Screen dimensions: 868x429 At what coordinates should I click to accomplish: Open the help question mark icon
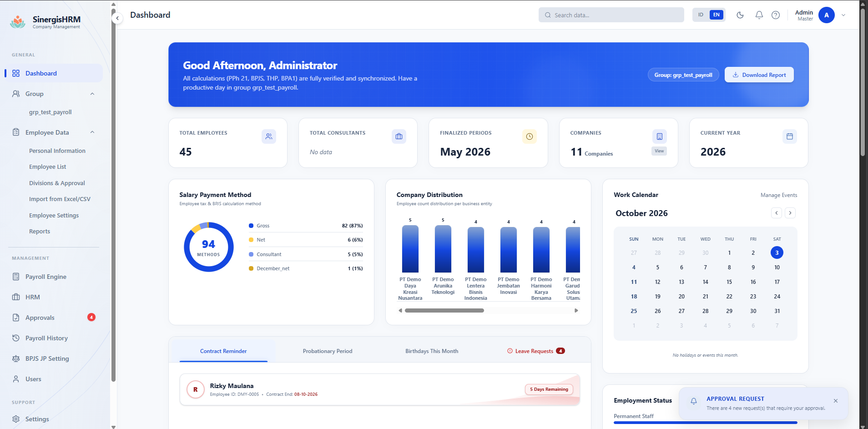click(x=776, y=15)
